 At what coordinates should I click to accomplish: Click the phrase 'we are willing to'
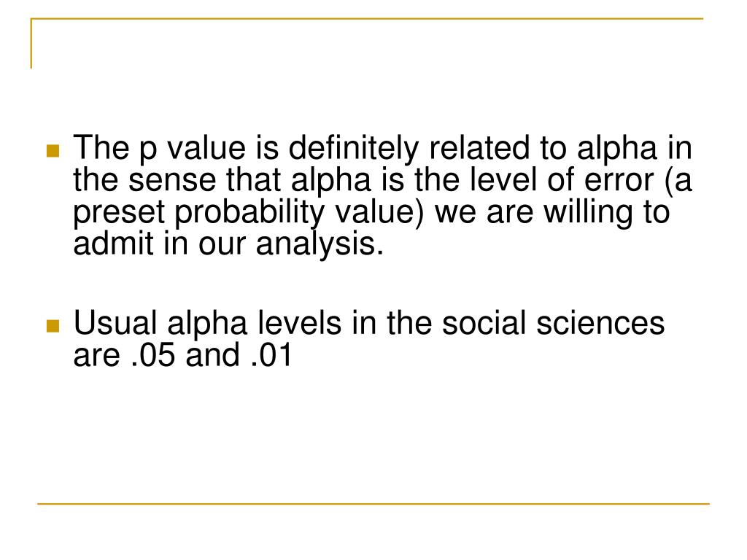coord(552,212)
